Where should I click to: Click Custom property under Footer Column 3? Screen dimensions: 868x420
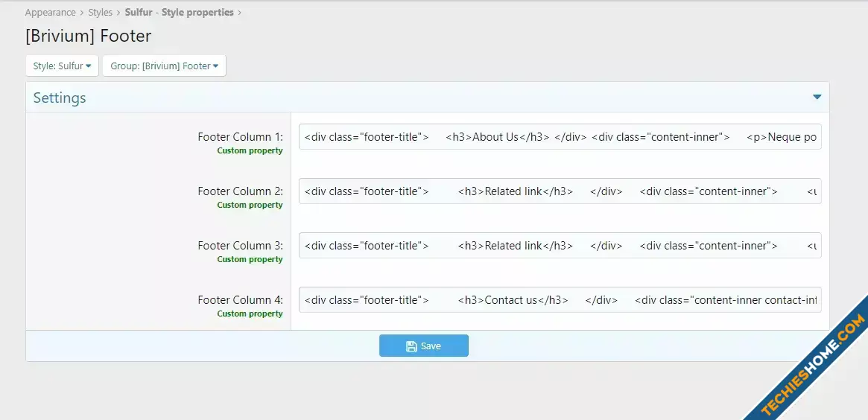(x=250, y=259)
